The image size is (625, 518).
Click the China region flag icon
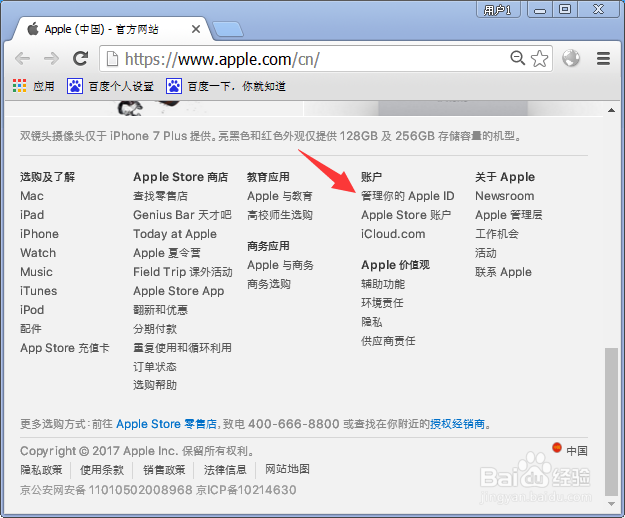[x=556, y=447]
